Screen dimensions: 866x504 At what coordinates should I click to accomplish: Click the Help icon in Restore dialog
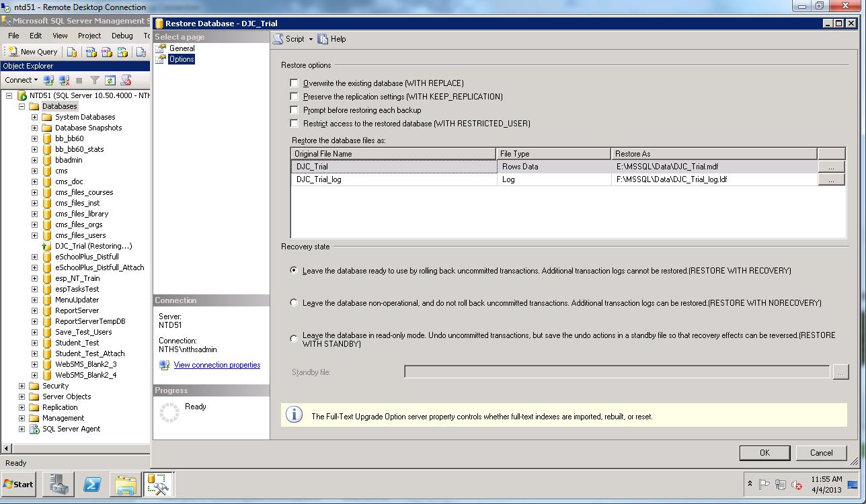323,39
